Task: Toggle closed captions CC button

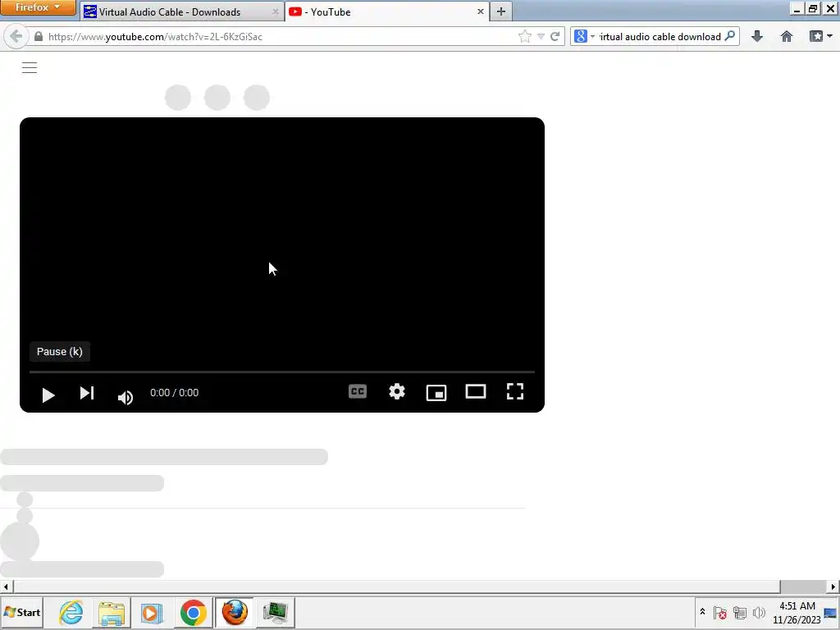Action: tap(358, 391)
